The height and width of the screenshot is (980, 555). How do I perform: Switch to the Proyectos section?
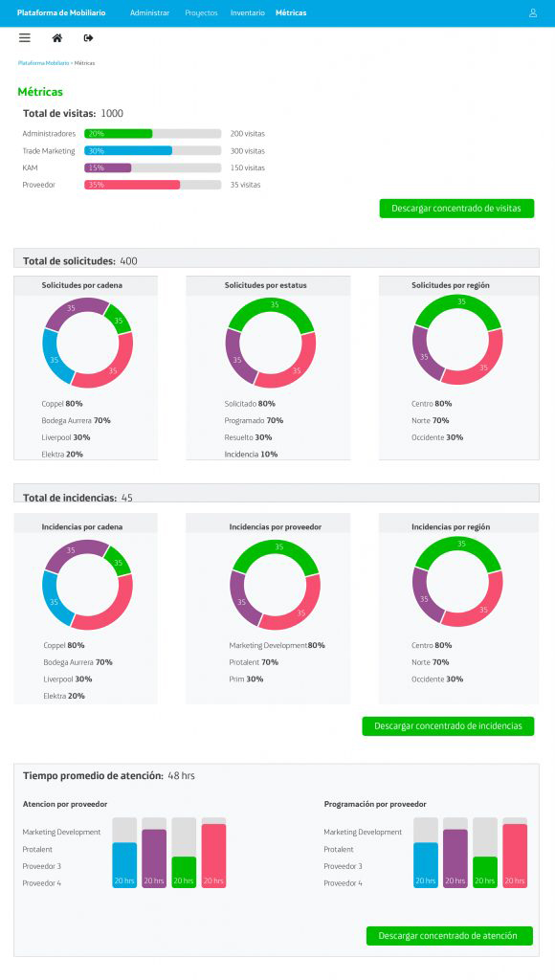(x=201, y=12)
